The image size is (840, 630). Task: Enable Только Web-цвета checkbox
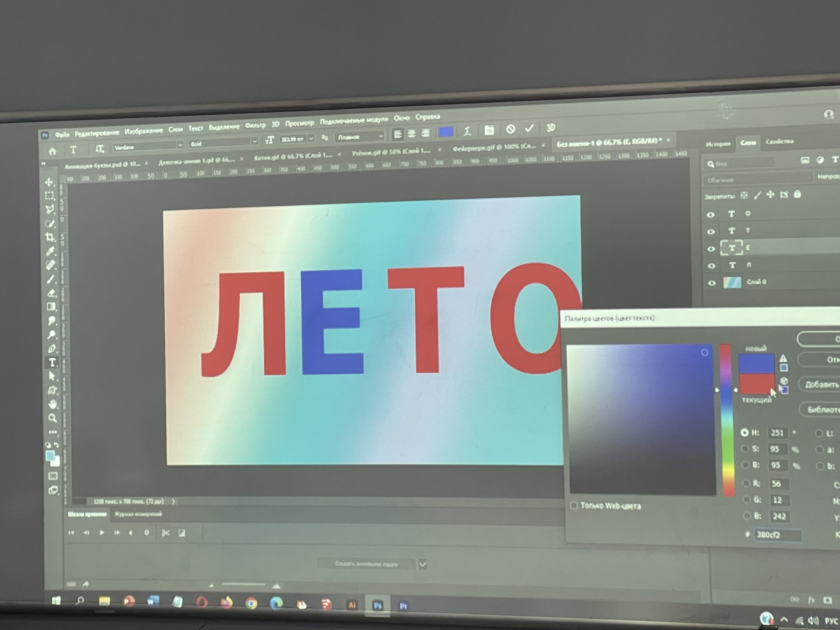point(574,505)
